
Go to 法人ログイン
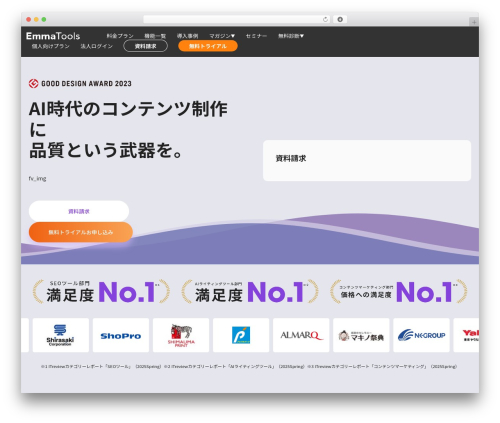(x=97, y=46)
